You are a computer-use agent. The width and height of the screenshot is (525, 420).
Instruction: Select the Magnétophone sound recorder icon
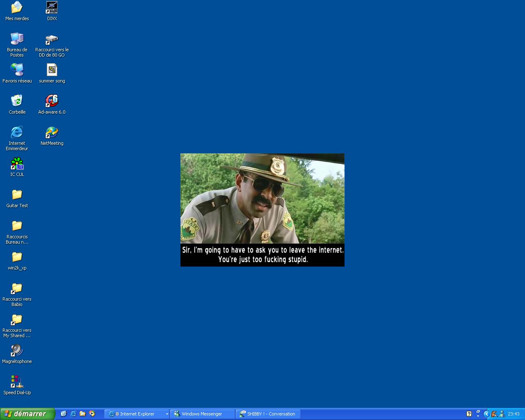[17, 351]
